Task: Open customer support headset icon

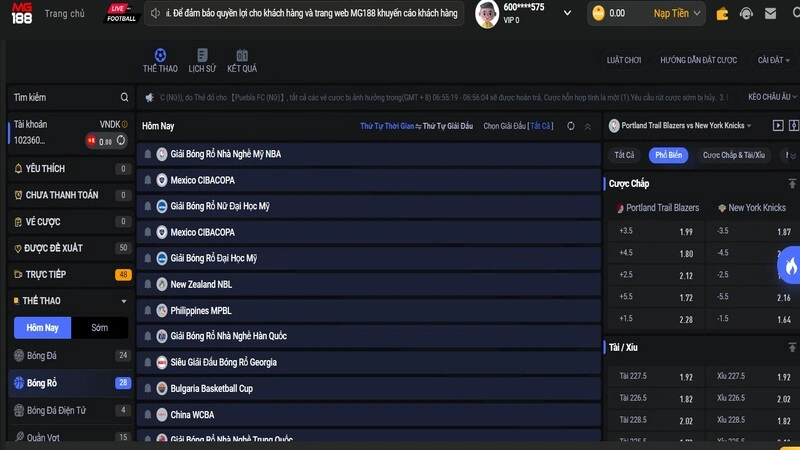Action: (x=746, y=13)
